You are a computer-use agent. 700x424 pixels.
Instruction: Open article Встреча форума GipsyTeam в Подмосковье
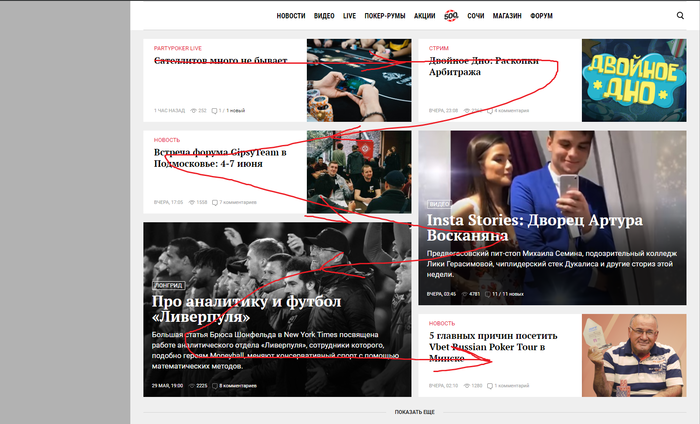click(x=220, y=158)
